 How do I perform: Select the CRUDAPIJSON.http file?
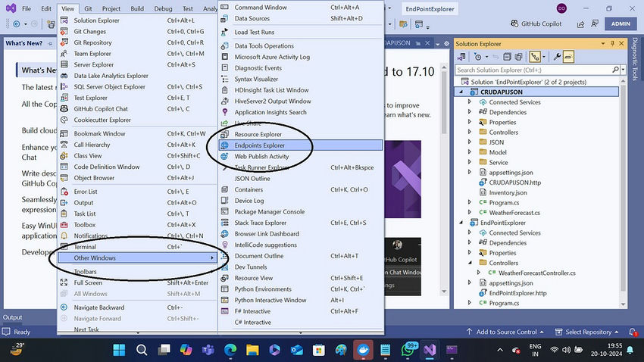(514, 183)
